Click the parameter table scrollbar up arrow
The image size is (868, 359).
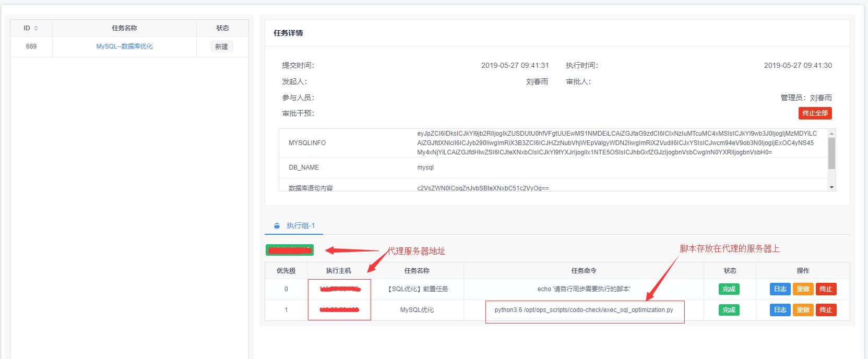(832, 133)
